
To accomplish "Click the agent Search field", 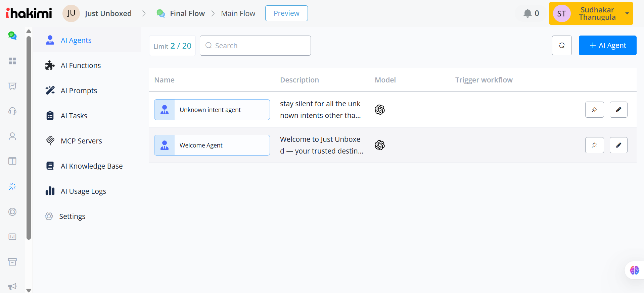I will pyautogui.click(x=255, y=46).
